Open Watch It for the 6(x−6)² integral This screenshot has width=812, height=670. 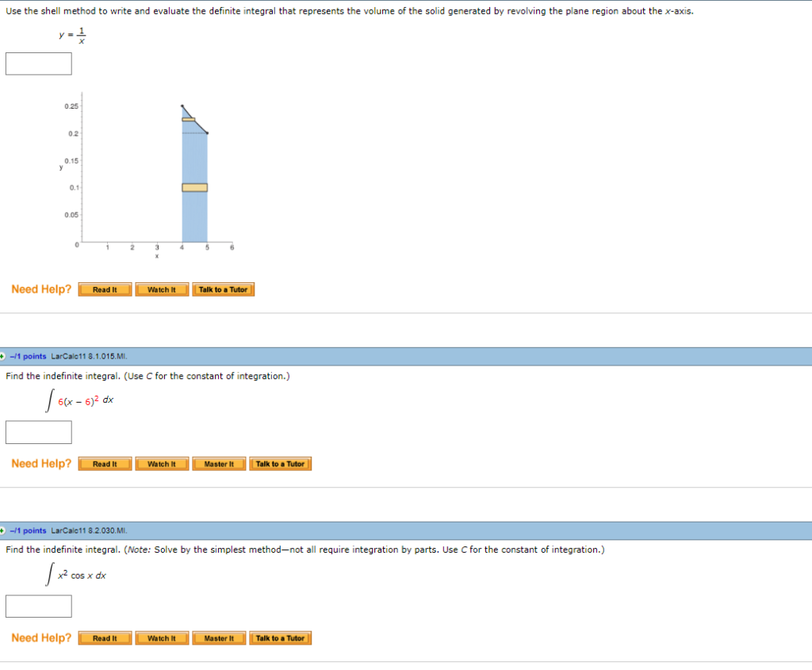161,464
